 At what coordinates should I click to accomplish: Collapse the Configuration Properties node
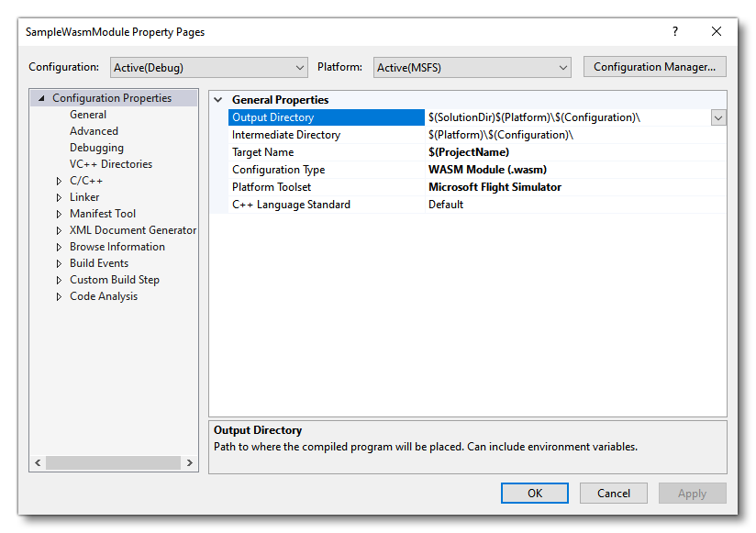(41, 97)
